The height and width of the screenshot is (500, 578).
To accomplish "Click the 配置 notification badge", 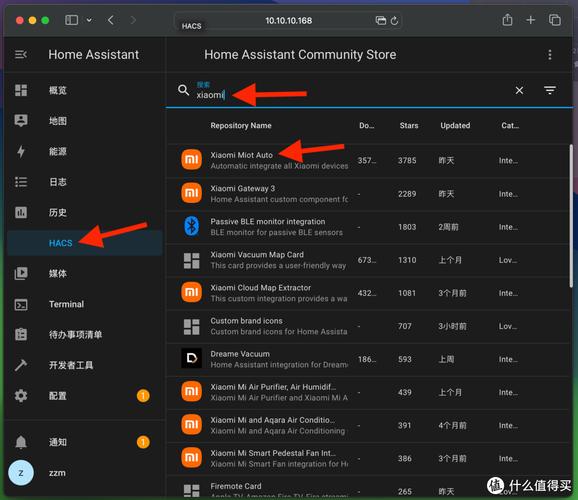I will tap(143, 396).
